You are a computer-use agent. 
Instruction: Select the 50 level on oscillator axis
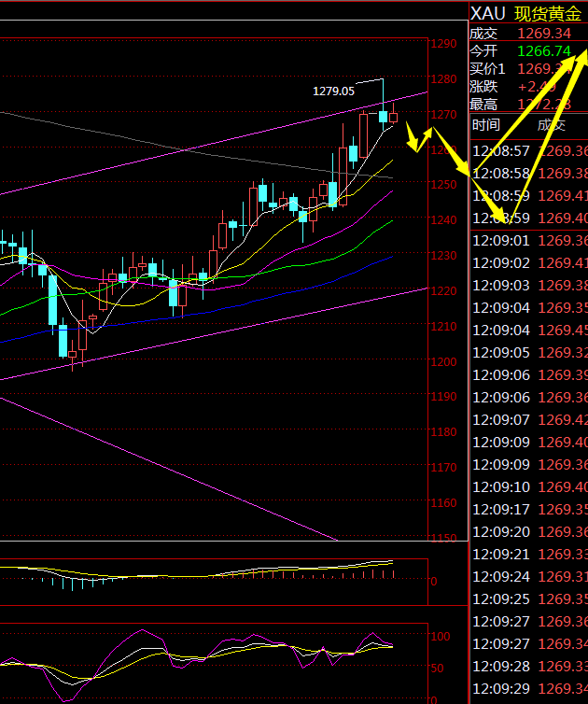[437, 669]
